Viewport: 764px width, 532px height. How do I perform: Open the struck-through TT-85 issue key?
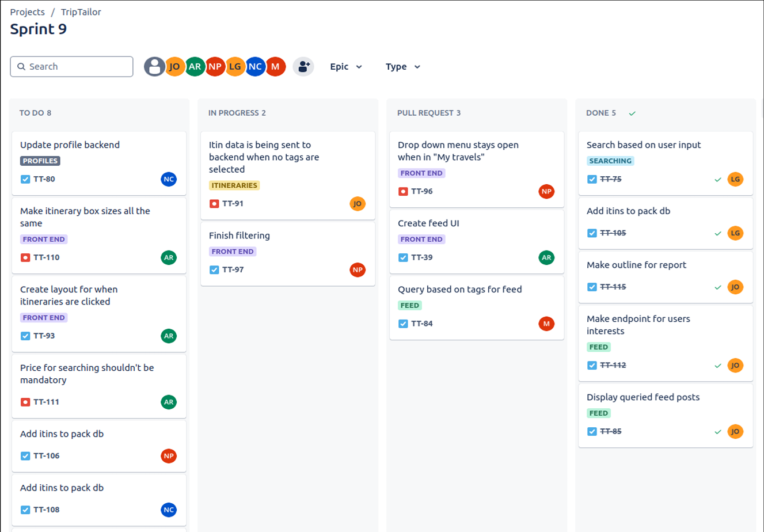(611, 431)
